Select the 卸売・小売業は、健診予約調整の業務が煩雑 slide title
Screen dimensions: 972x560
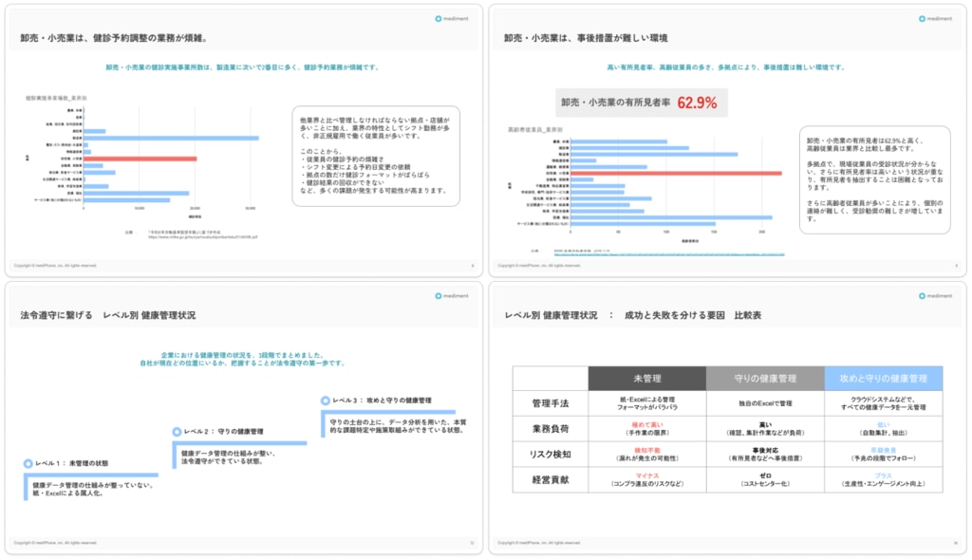pyautogui.click(x=114, y=38)
